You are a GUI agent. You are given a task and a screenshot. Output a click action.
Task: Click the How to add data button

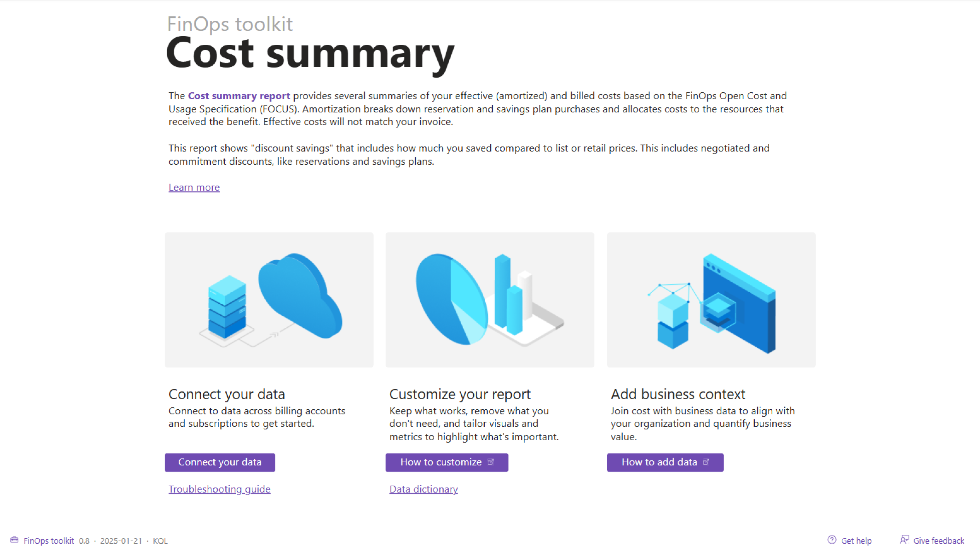pyautogui.click(x=665, y=462)
